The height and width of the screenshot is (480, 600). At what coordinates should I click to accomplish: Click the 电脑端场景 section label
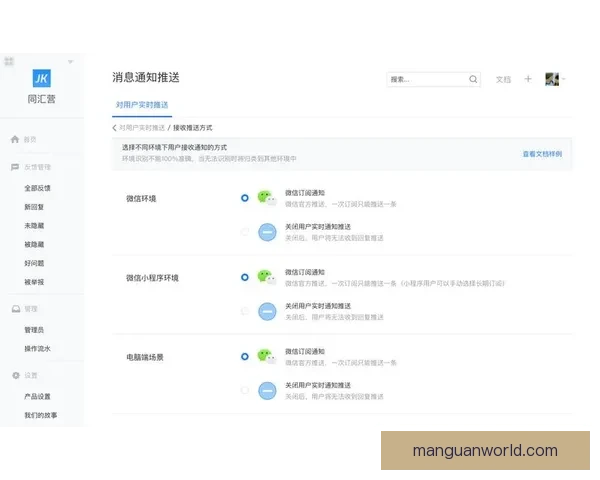click(145, 357)
